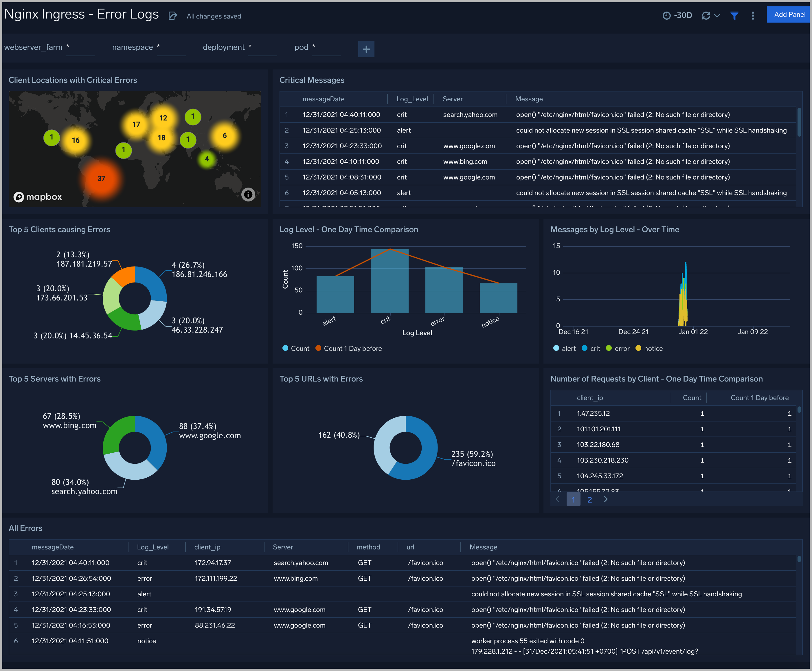Open the filter funnel icon
Screen dimensions: 812x671
[734, 15]
